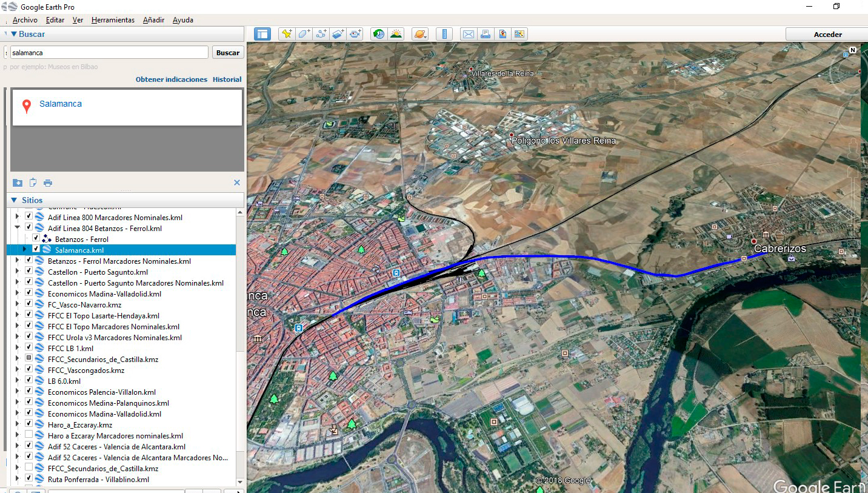868x493 pixels.
Task: Expand Economicos Palencia-Villalon.kml node
Action: 17,391
